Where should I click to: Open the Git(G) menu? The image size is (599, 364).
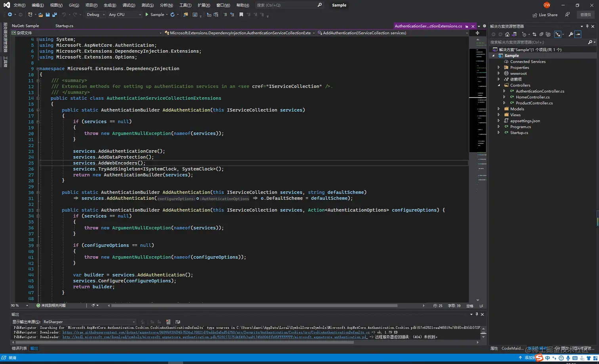coord(74,5)
